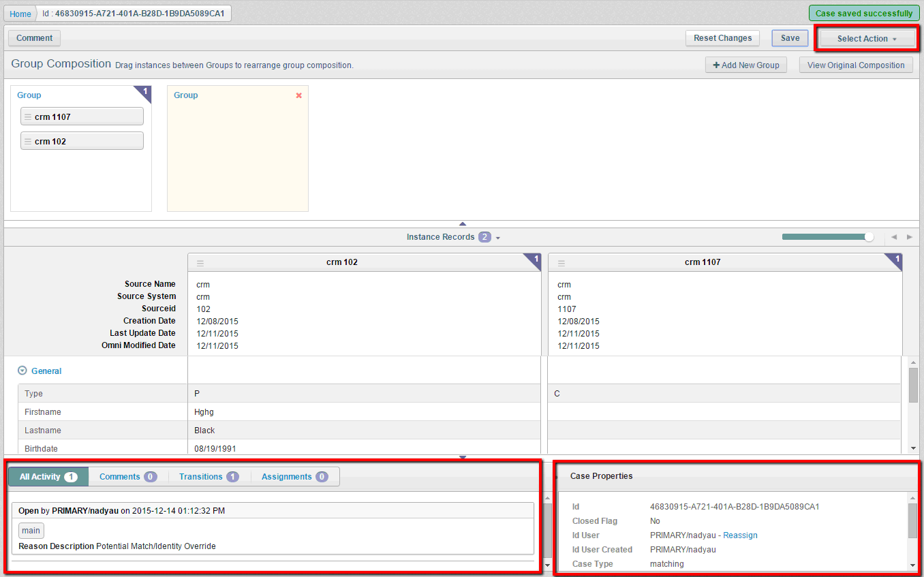Screen dimensions: 924x577
Task: Collapse the General section
Action: pos(22,371)
